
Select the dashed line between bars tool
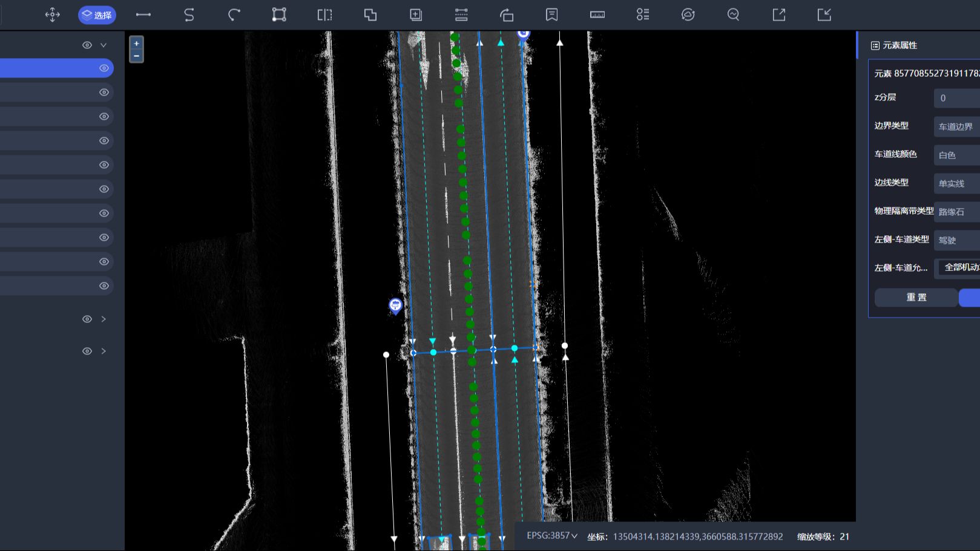pos(461,15)
